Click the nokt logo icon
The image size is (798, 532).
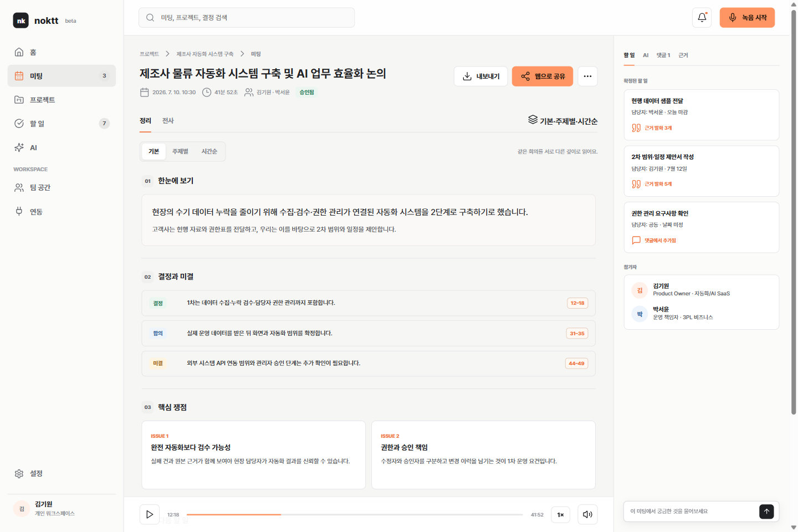[x=21, y=21]
